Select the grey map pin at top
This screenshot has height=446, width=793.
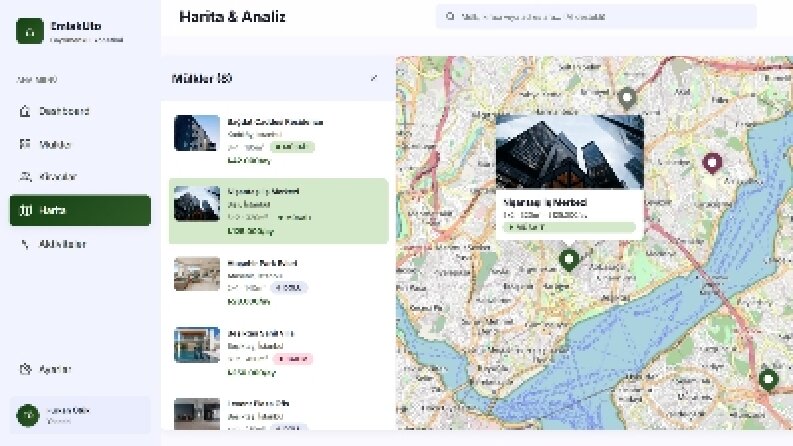627,98
